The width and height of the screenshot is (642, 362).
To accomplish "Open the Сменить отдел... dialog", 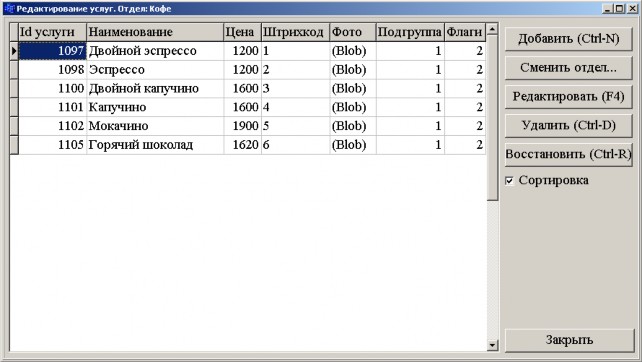I will point(568,68).
